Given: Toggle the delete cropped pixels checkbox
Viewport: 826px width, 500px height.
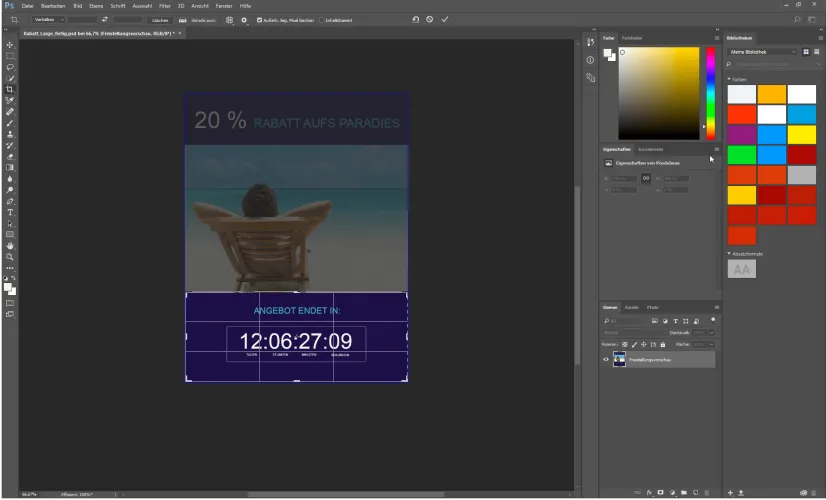Looking at the screenshot, I should click(x=259, y=20).
